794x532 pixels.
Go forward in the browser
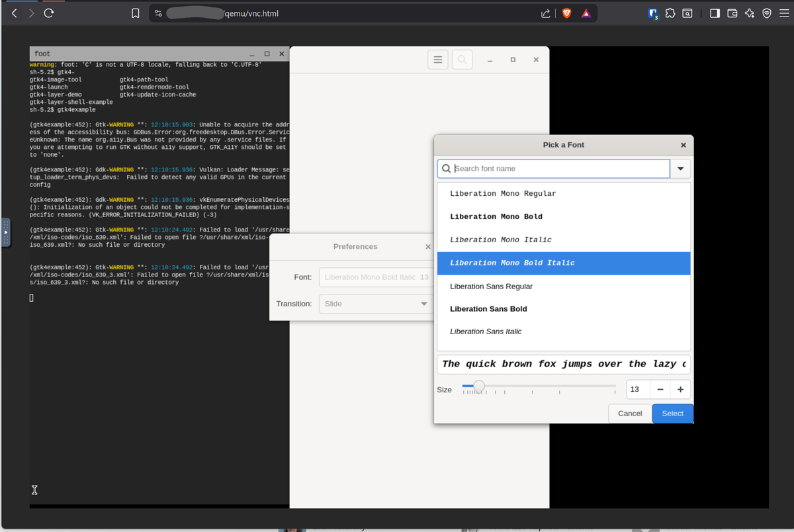click(x=31, y=13)
